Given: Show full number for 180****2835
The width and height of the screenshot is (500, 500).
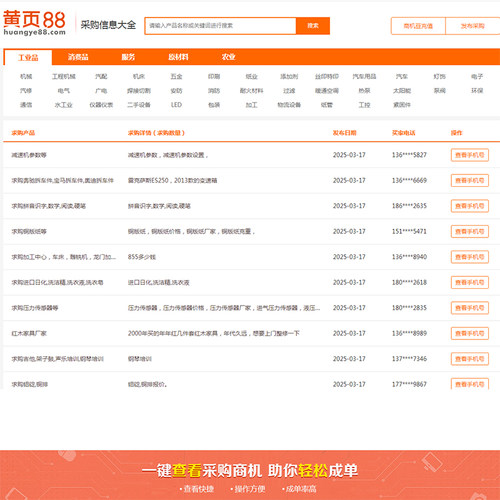Looking at the screenshot, I should coord(470,308).
